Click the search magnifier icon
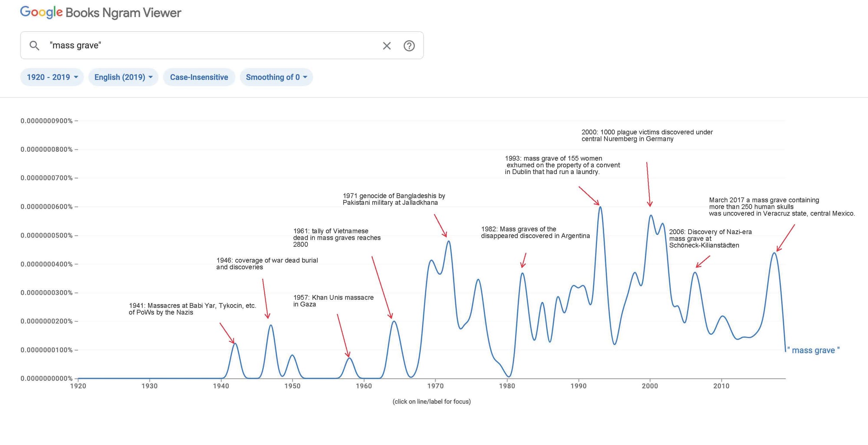This screenshot has height=445, width=868. click(x=34, y=46)
